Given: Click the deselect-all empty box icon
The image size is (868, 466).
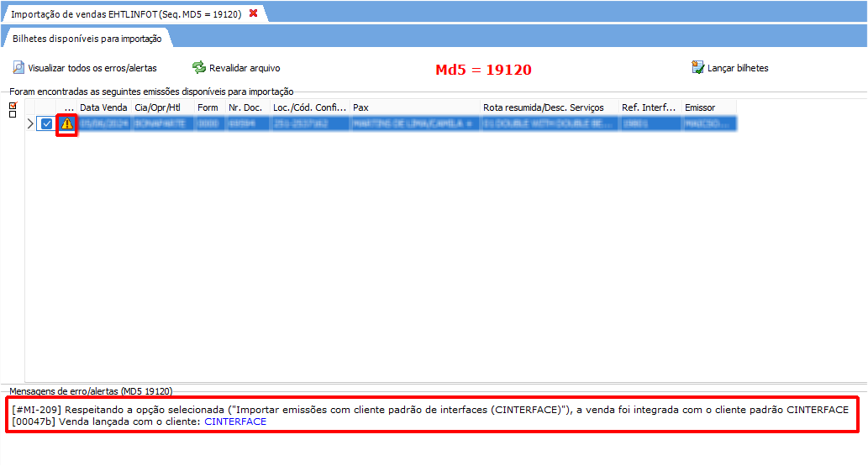Looking at the screenshot, I should [x=13, y=114].
